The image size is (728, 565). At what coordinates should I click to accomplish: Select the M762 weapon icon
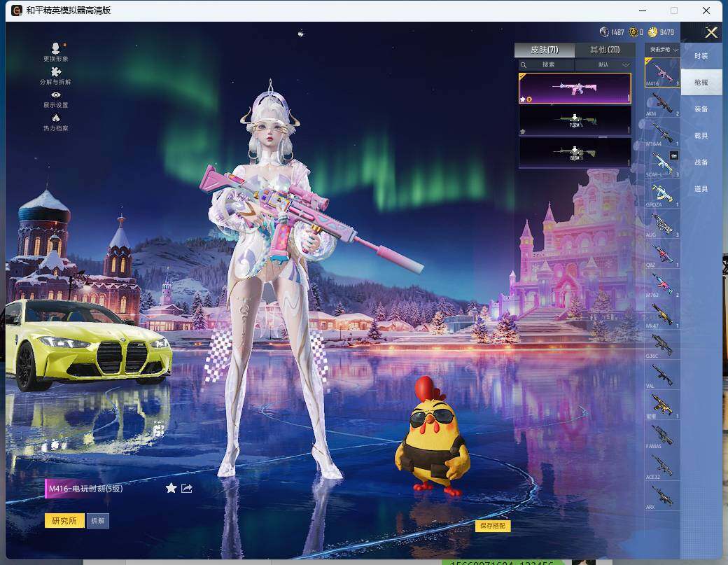662,284
